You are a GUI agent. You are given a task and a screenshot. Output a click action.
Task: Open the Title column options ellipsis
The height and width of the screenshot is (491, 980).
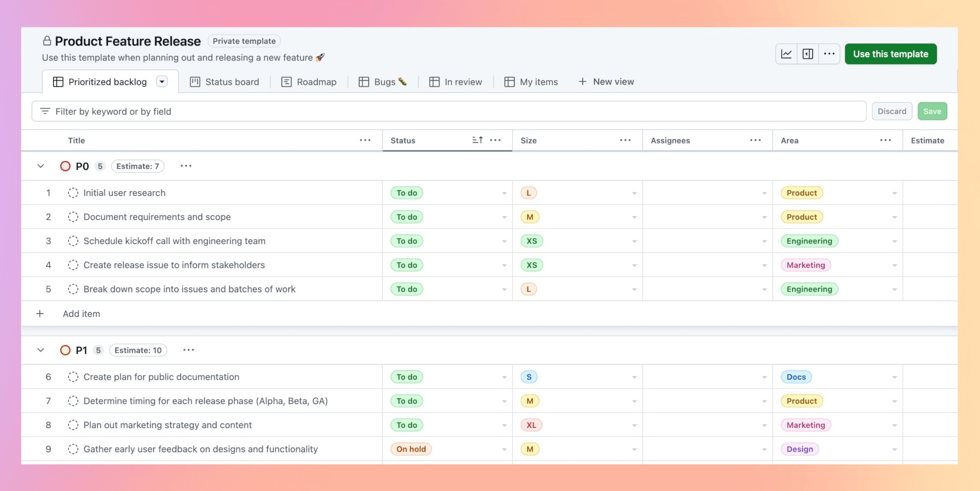[364, 140]
